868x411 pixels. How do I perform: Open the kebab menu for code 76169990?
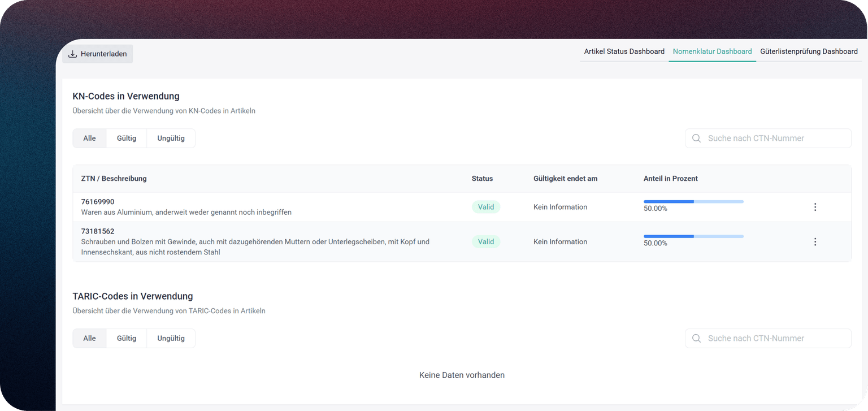815,207
